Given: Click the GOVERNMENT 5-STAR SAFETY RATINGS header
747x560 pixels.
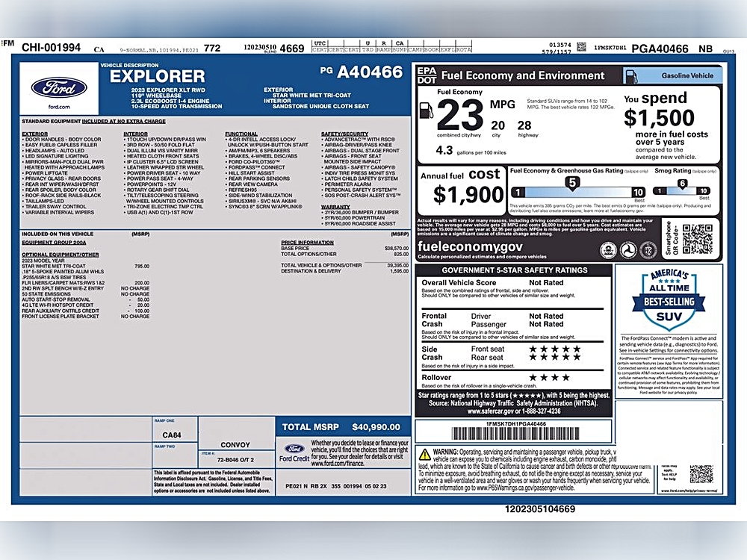Looking at the screenshot, I should (515, 270).
